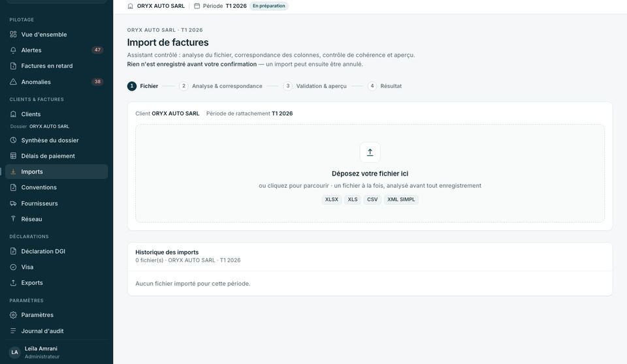This screenshot has width=627, height=364.
Task: Open Factures en retard page
Action: (x=56, y=66)
